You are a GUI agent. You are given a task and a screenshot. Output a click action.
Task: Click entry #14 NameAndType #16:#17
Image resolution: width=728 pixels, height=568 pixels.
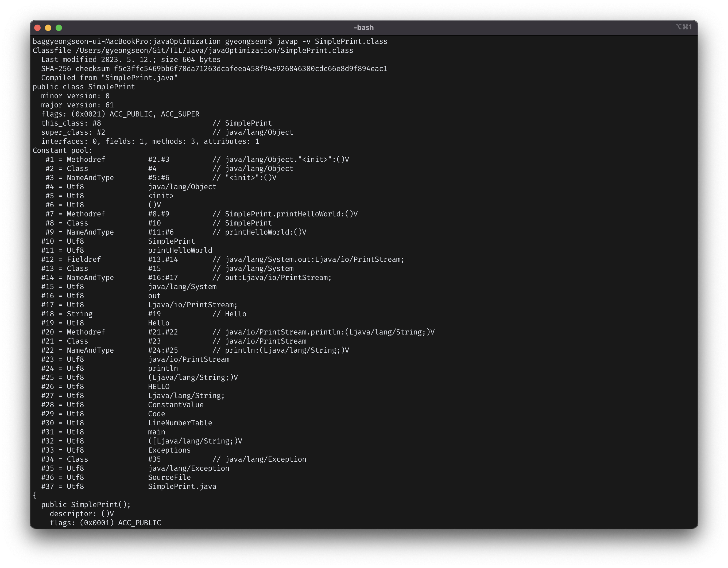pyautogui.click(x=186, y=278)
